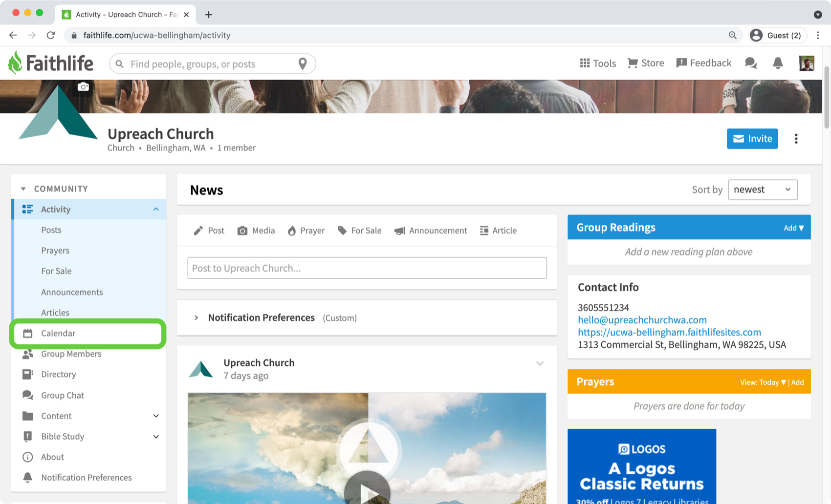The height and width of the screenshot is (504, 831).
Task: Select the For Sale tag tab
Action: point(359,231)
